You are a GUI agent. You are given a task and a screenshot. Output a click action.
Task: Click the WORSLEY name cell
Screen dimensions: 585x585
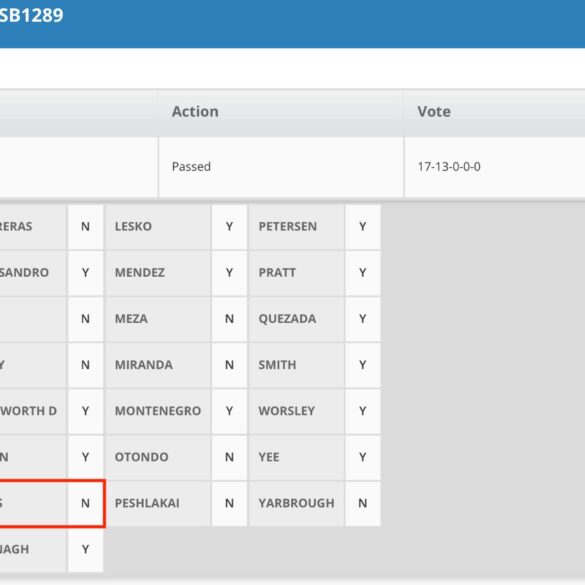(297, 412)
